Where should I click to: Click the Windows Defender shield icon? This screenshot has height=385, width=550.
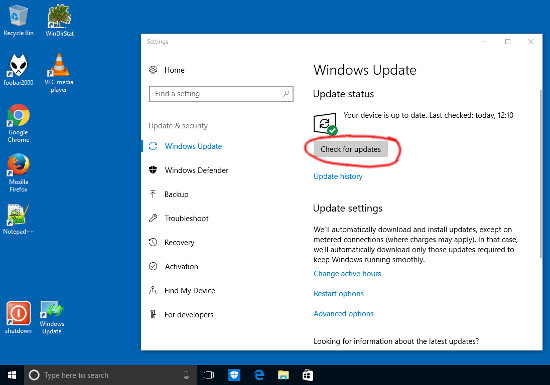[x=153, y=170]
